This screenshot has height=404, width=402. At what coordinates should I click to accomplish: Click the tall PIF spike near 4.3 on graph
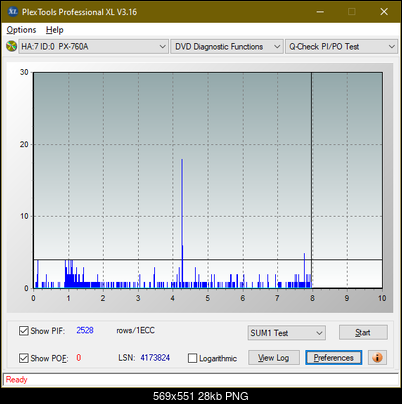click(182, 223)
